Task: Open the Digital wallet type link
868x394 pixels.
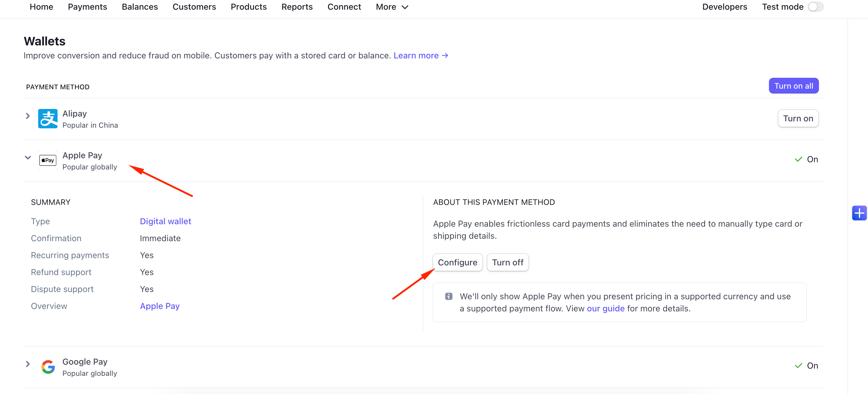Action: coord(165,221)
